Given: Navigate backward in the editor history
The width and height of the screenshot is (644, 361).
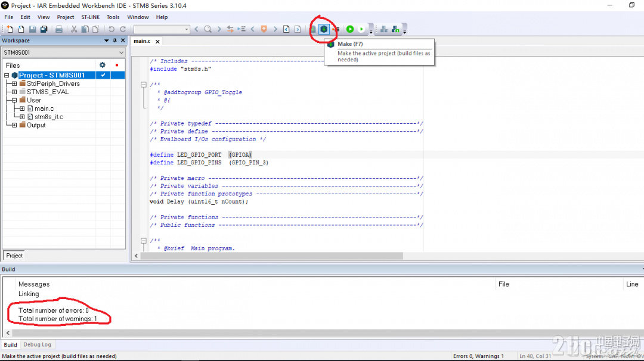Looking at the screenshot, I should point(287,29).
